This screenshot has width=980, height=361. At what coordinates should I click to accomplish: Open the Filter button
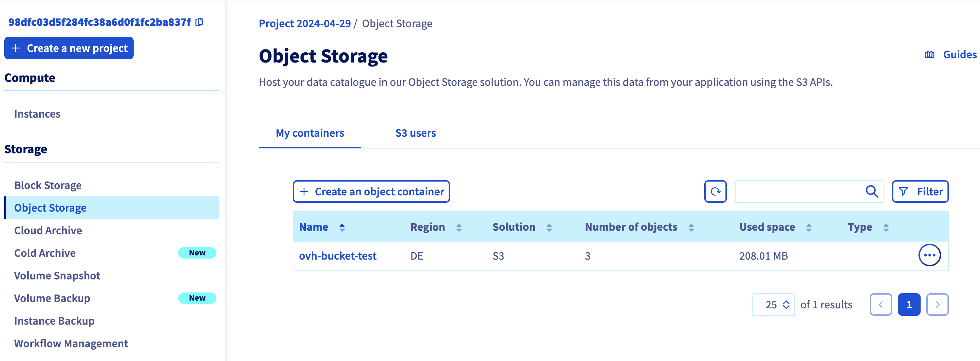(920, 191)
